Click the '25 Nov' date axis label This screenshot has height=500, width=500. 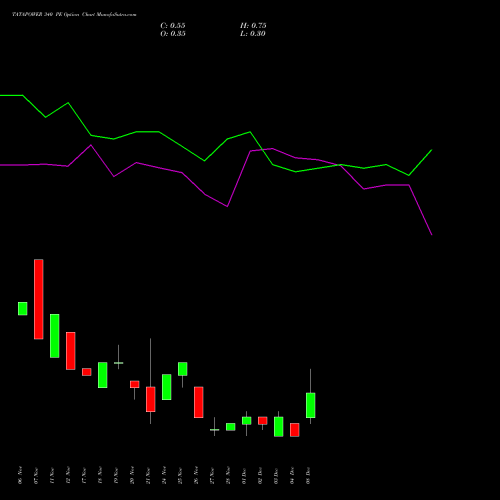(x=180, y=475)
